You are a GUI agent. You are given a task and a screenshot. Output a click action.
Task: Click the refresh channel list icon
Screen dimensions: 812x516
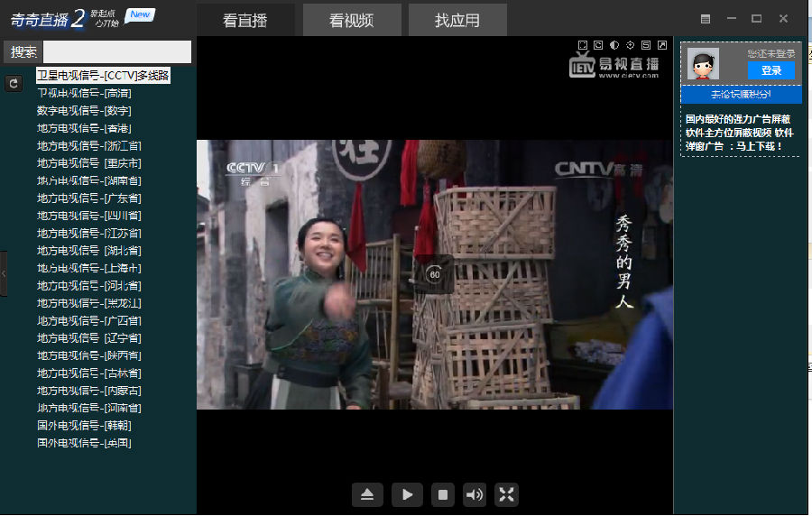tap(14, 83)
